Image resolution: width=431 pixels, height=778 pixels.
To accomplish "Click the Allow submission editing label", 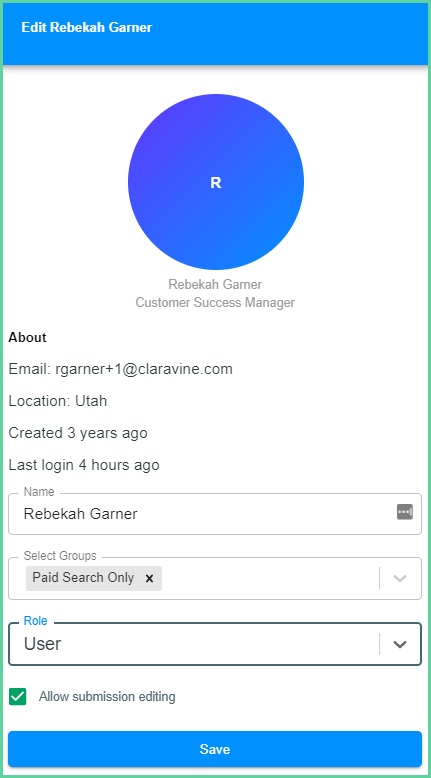I will [x=107, y=697].
